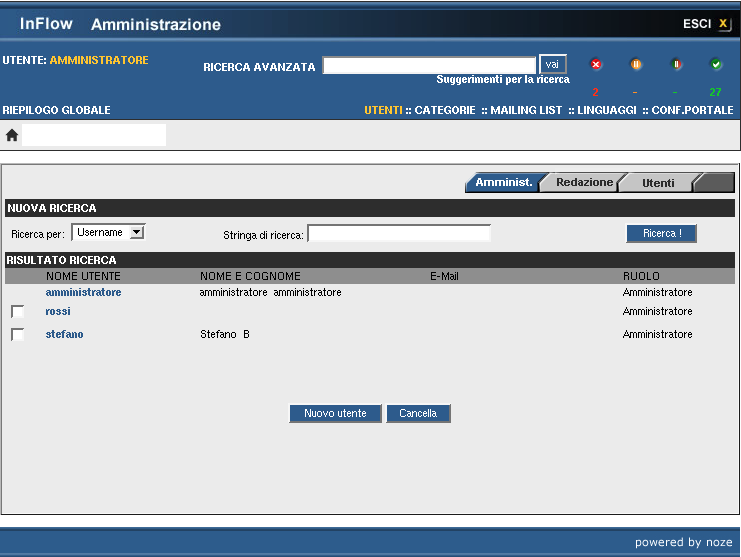The image size is (741, 557).
Task: Open the Ricerca per Username dropdown
Action: [x=109, y=232]
